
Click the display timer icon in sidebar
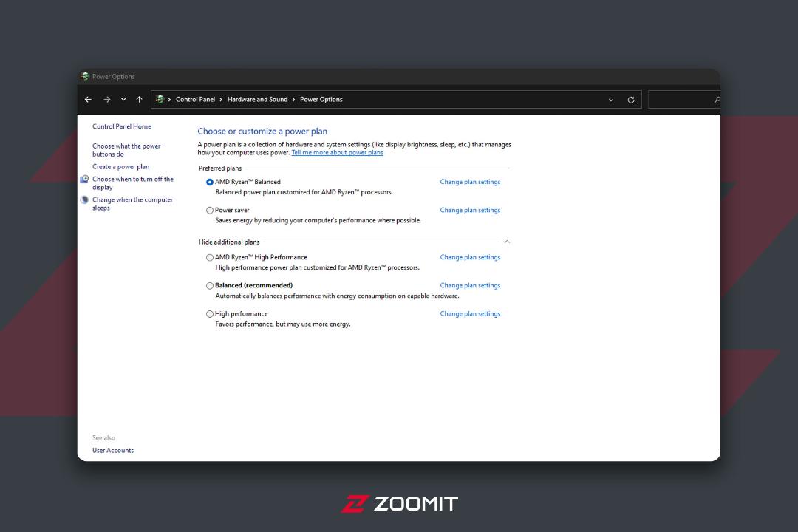pos(84,180)
